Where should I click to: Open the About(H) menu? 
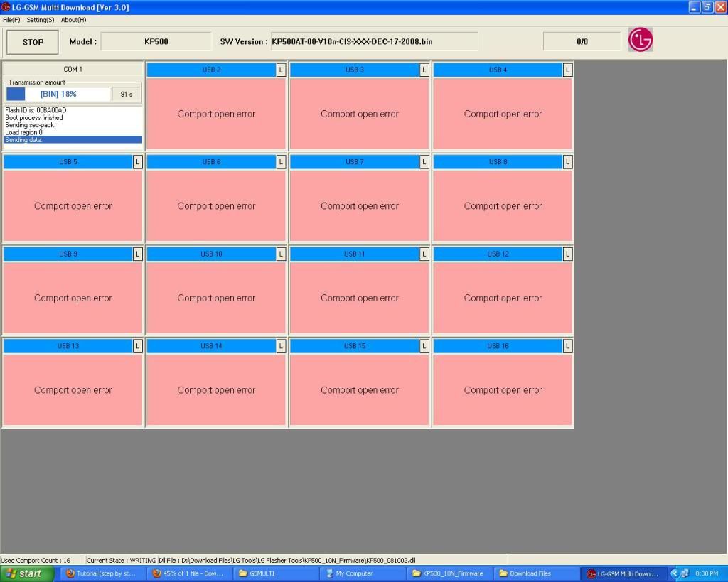click(73, 20)
